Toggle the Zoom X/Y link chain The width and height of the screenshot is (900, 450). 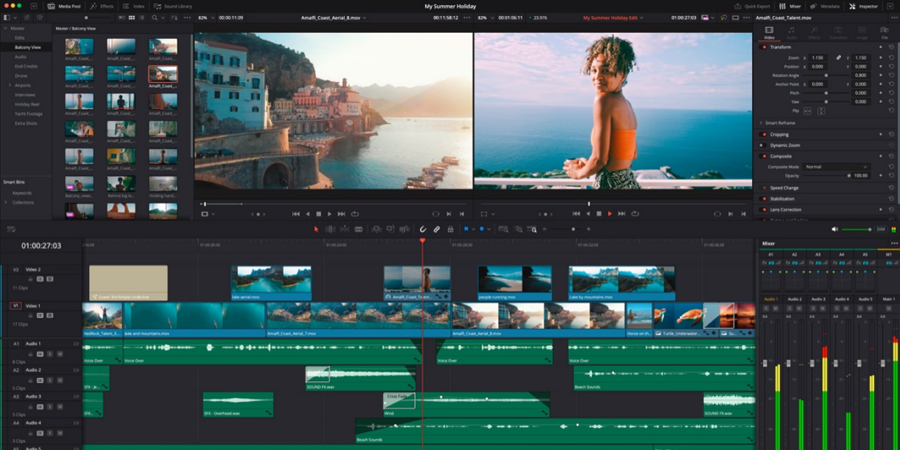coord(839,57)
